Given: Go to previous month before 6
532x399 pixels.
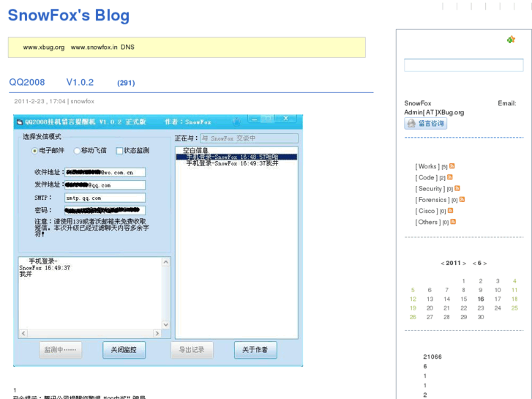Looking at the screenshot, I should (474, 263).
